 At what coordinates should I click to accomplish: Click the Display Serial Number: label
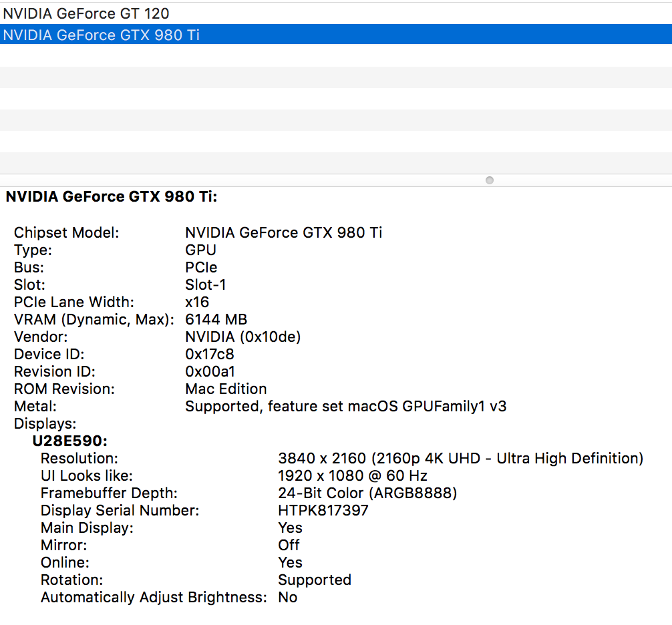coord(120,510)
